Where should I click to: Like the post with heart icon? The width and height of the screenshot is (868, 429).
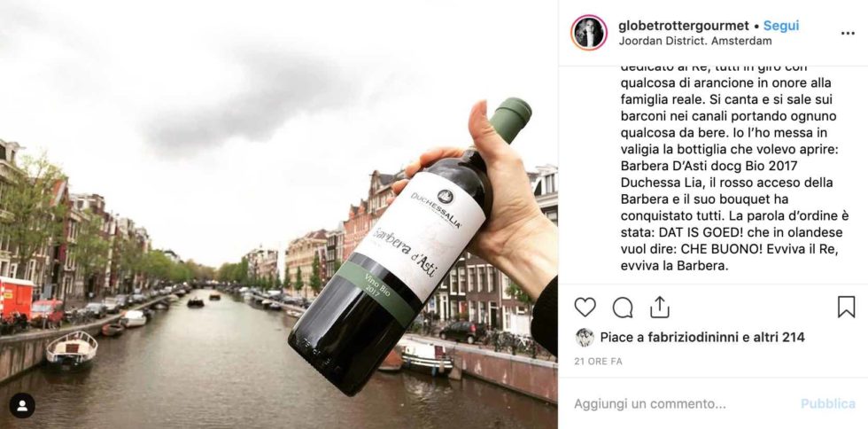(585, 307)
